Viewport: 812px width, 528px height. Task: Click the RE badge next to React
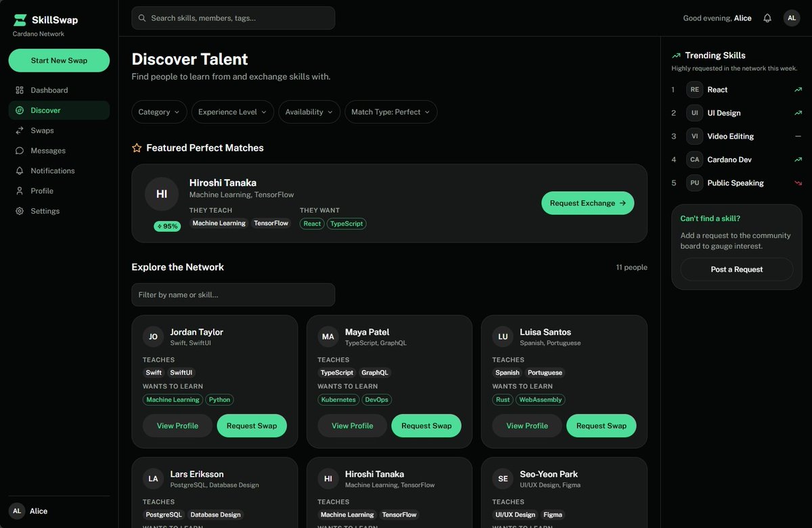coord(695,90)
